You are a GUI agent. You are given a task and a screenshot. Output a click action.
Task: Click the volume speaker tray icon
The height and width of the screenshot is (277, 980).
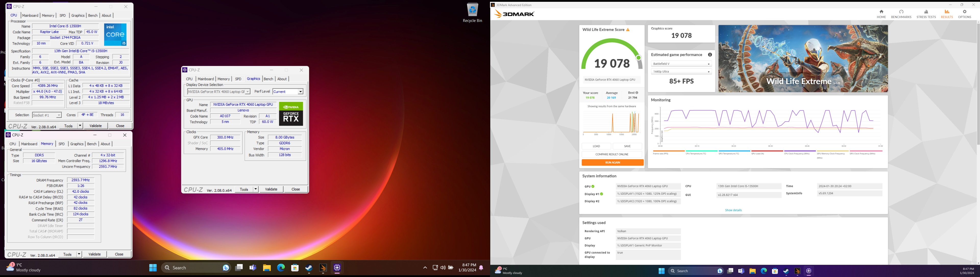pos(443,268)
